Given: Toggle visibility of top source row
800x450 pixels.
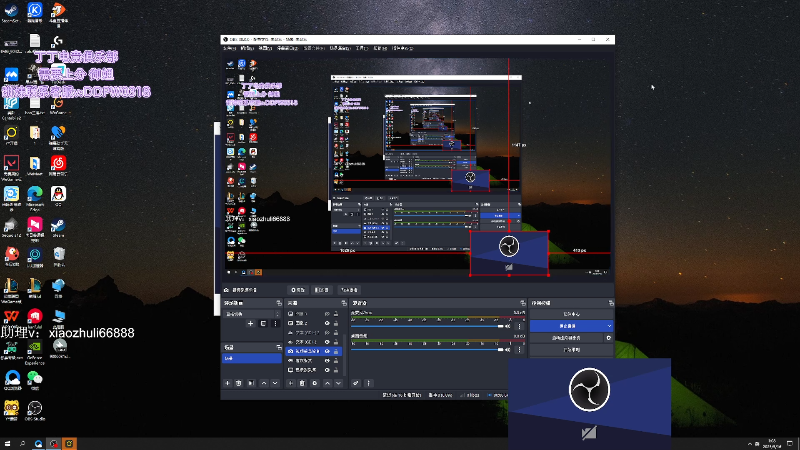Looking at the screenshot, I should coord(327,314).
